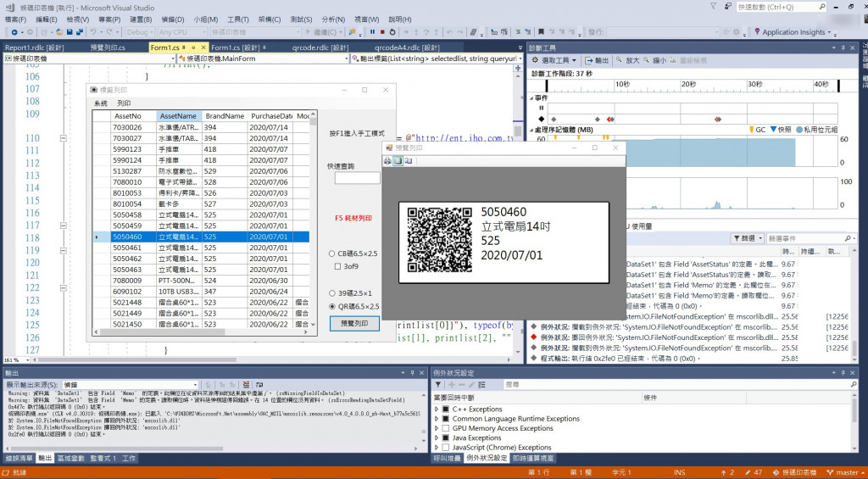Click the Navigate Backward arrow icon

(14, 32)
